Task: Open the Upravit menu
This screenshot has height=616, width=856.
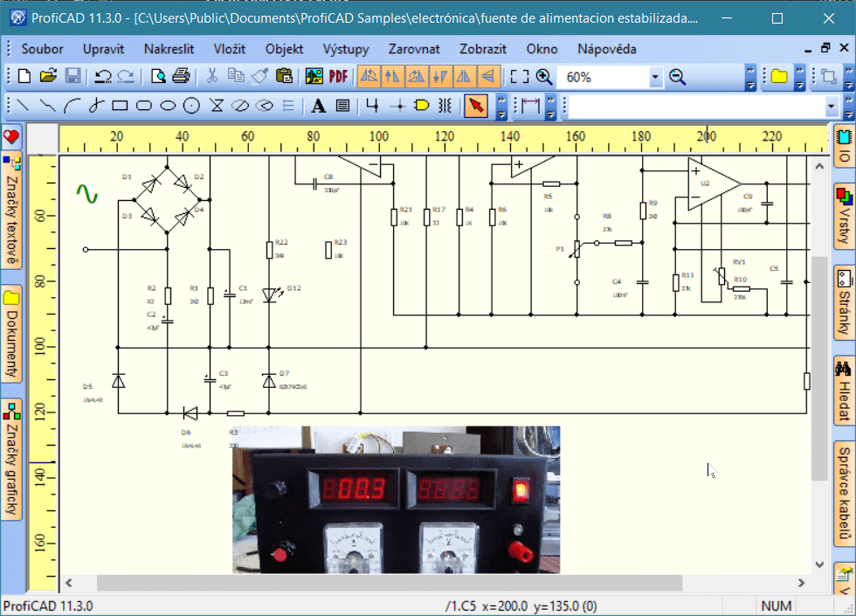Action: point(103,49)
